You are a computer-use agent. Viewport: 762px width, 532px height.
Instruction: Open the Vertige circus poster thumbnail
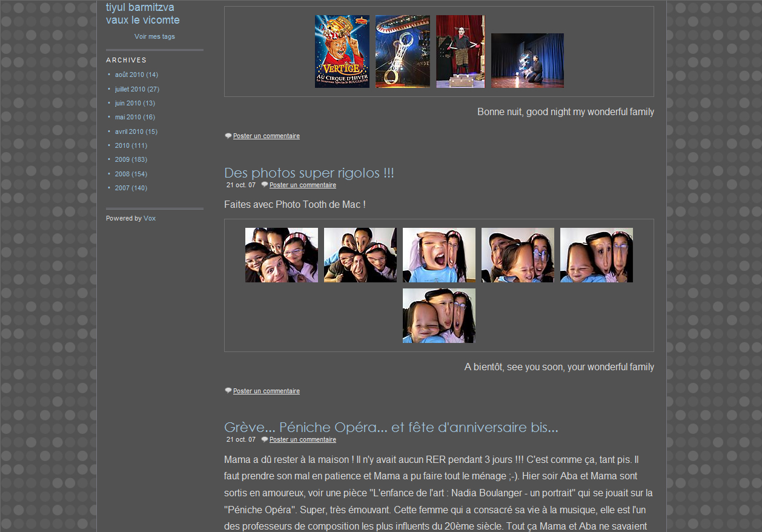342,52
